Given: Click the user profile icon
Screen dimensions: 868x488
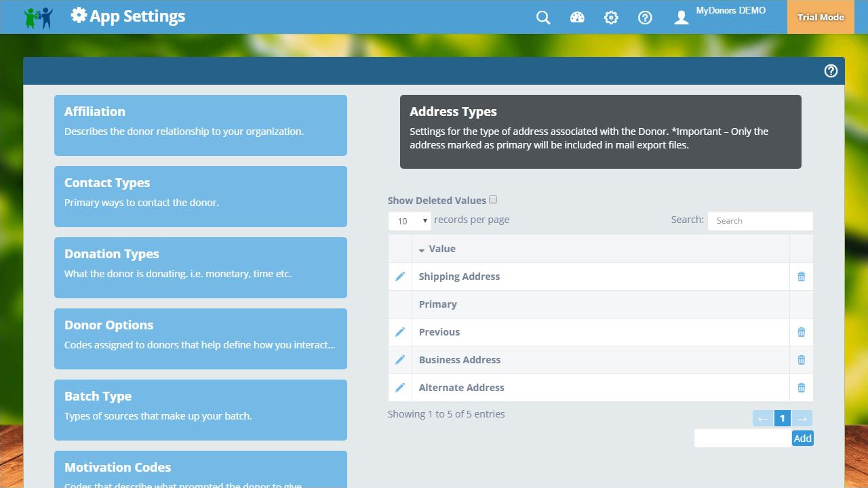Looking at the screenshot, I should [682, 18].
